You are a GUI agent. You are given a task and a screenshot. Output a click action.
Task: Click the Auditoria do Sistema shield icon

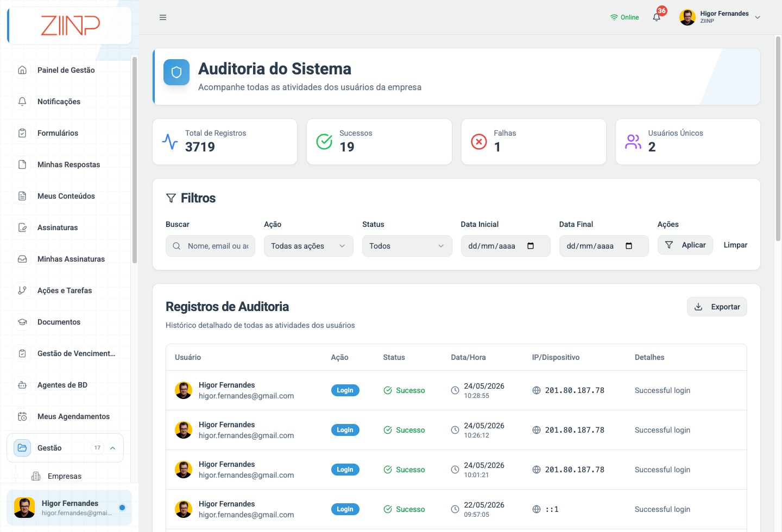(x=176, y=72)
